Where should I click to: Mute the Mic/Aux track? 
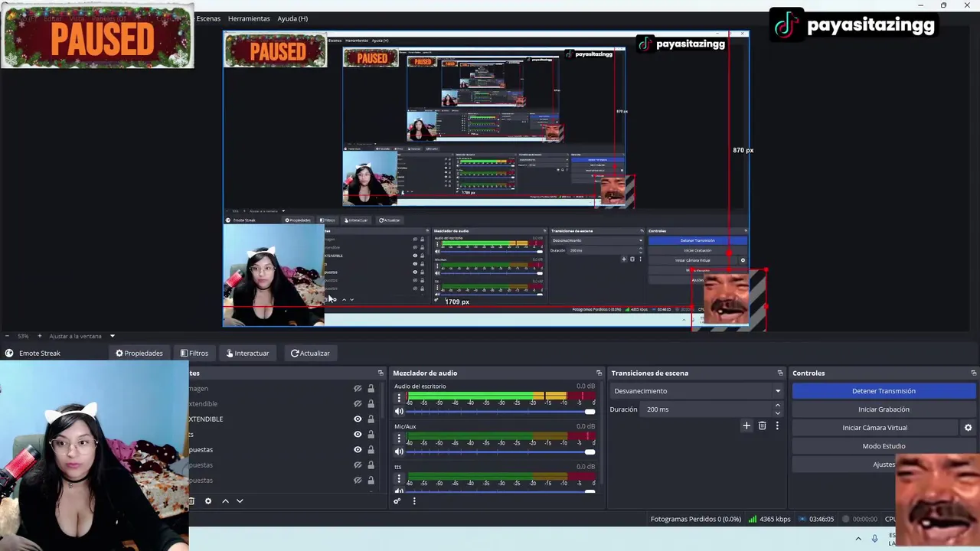click(398, 452)
